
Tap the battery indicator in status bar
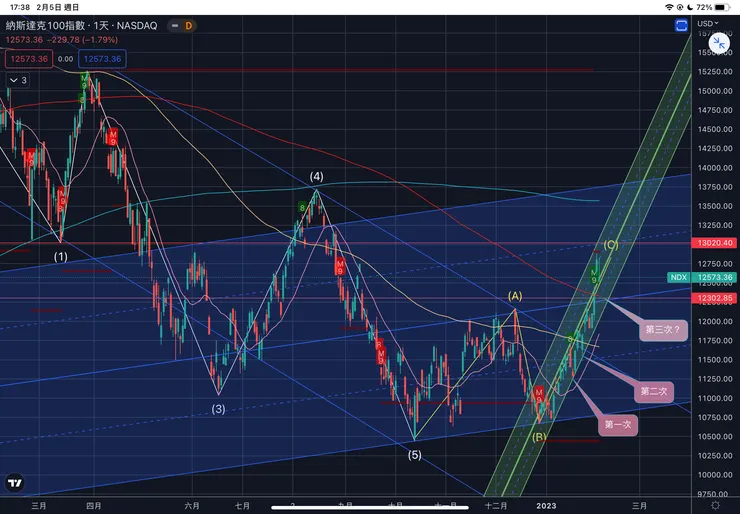722,7
